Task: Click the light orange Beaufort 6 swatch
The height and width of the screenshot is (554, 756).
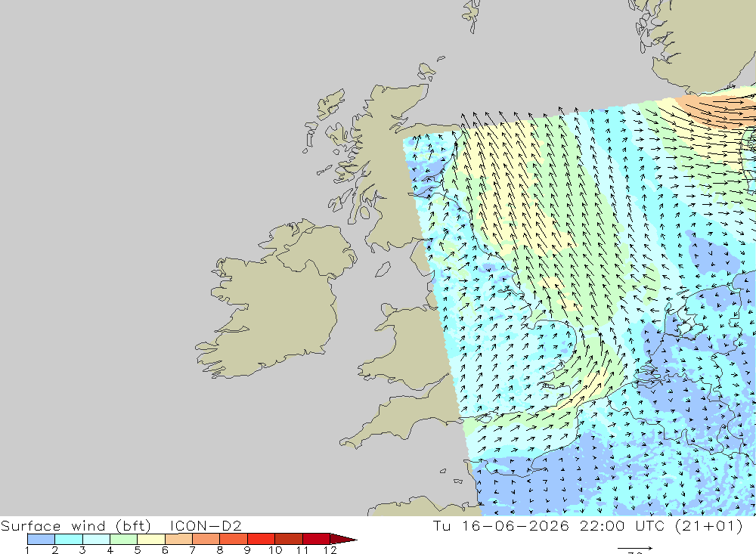Action: pos(178,539)
